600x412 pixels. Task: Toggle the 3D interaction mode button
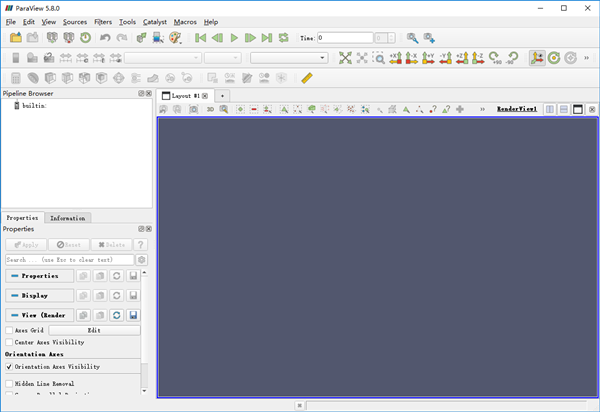click(210, 108)
